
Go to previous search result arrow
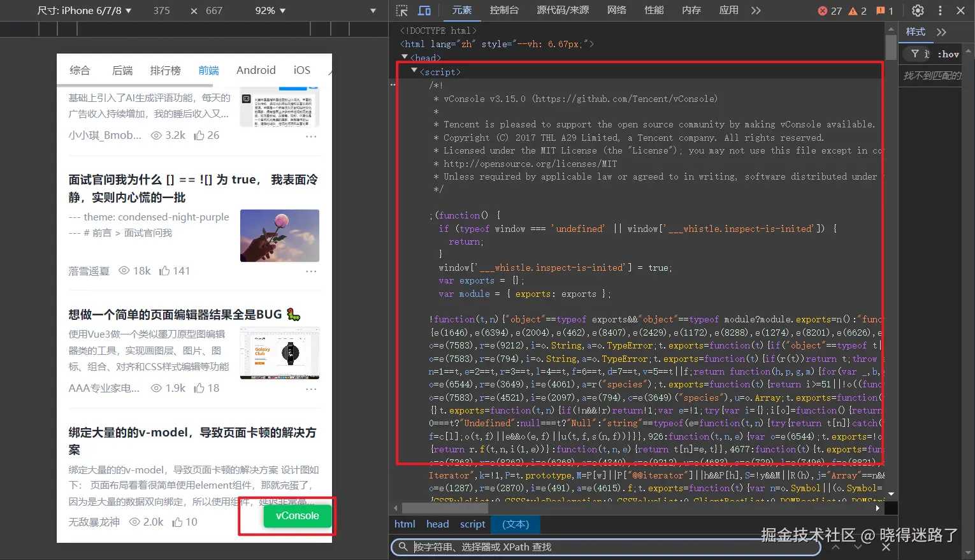(835, 547)
